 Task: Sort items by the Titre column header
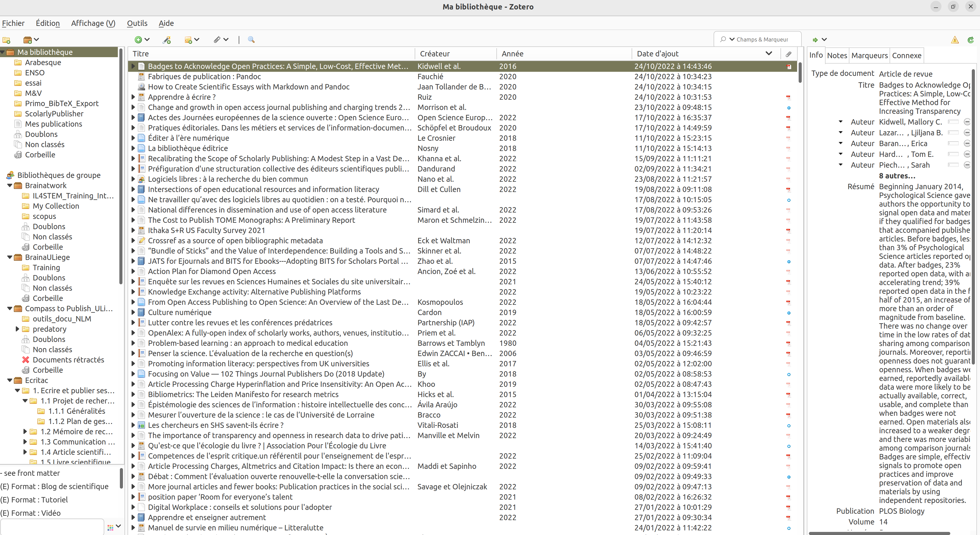pyautogui.click(x=272, y=54)
